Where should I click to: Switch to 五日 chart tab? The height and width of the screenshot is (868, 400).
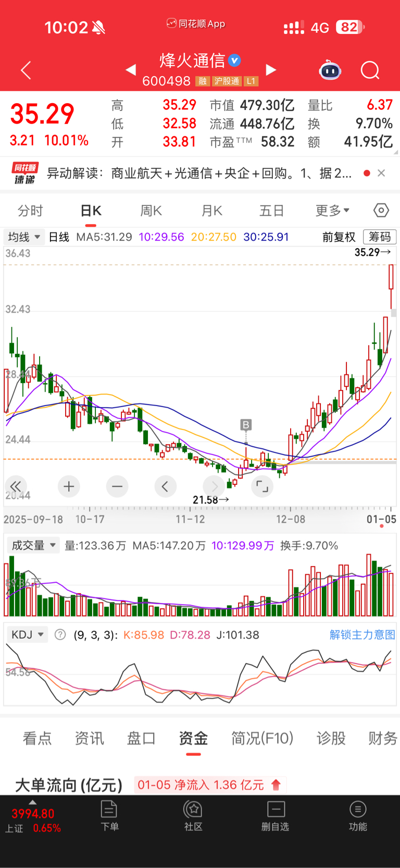click(272, 211)
